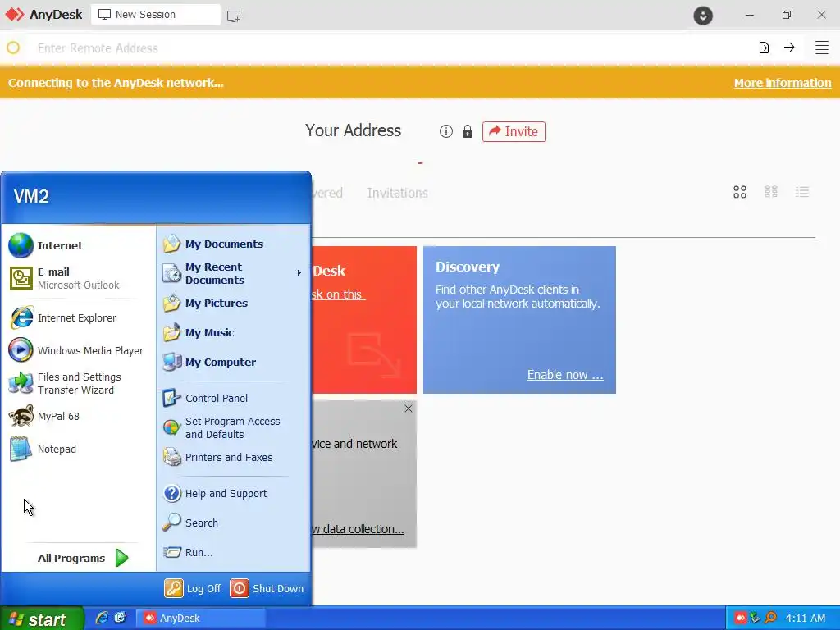
Task: Switch to the Invitations tab
Action: (x=398, y=193)
